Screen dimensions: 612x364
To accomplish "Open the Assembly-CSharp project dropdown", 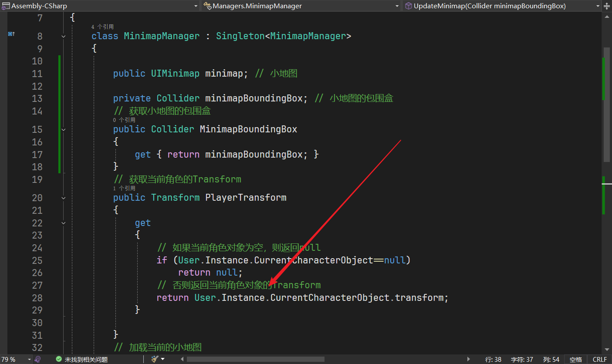I will pos(196,6).
